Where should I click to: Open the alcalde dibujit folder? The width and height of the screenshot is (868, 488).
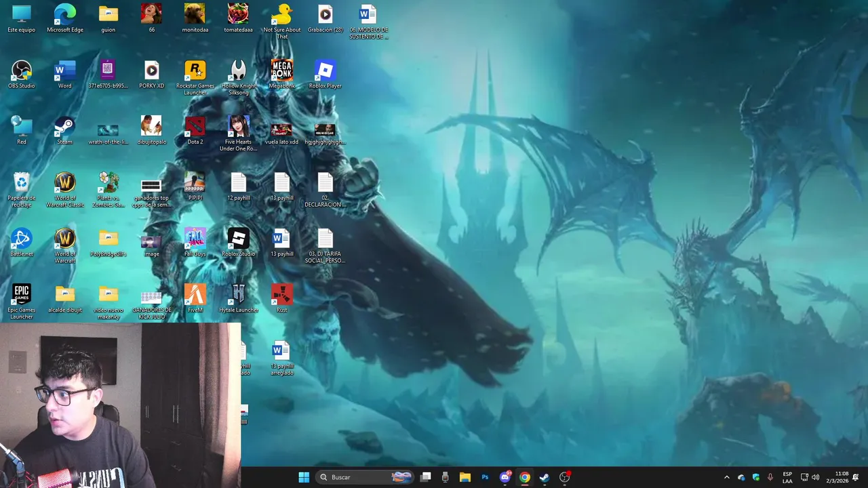coord(65,298)
